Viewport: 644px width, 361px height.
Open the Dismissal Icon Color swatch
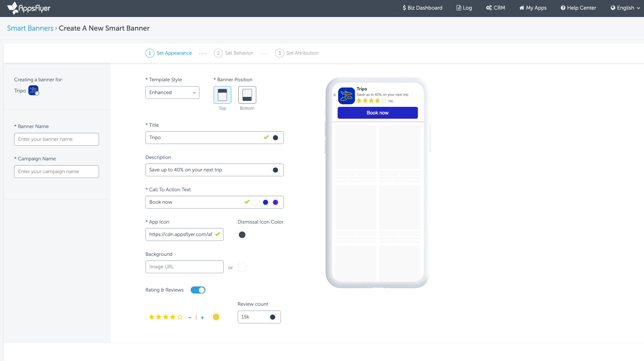coord(242,235)
